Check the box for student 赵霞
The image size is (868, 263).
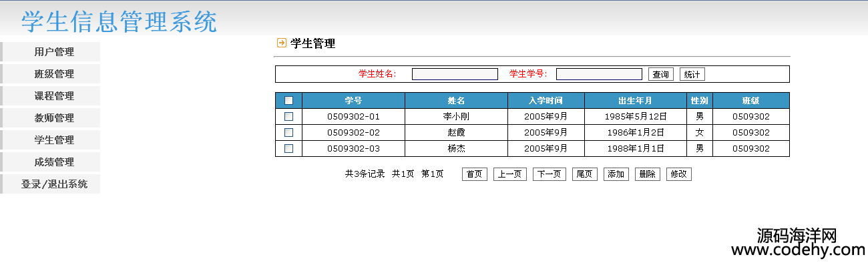coord(288,132)
